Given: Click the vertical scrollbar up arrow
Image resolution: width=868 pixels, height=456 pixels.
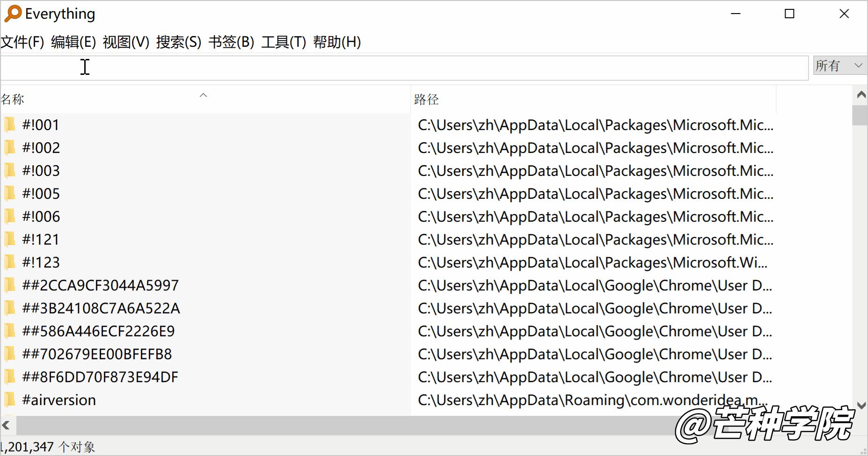Looking at the screenshot, I should [860, 95].
